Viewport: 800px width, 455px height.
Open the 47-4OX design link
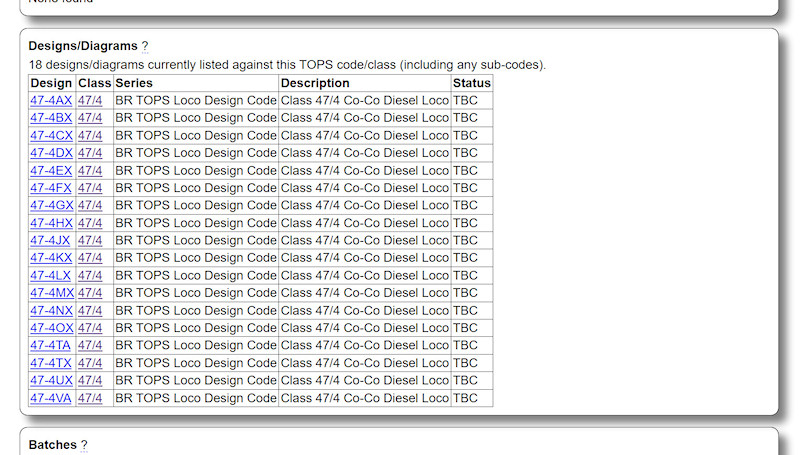click(x=52, y=328)
